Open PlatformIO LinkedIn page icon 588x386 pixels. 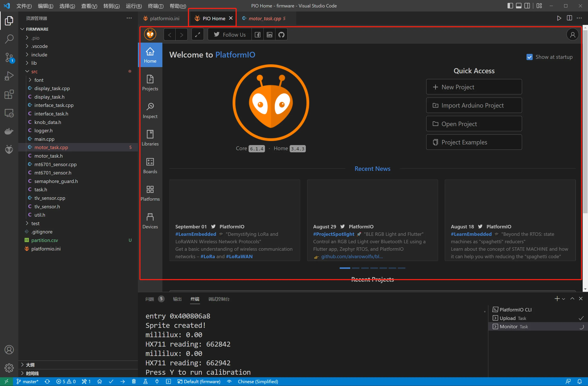pyautogui.click(x=269, y=35)
